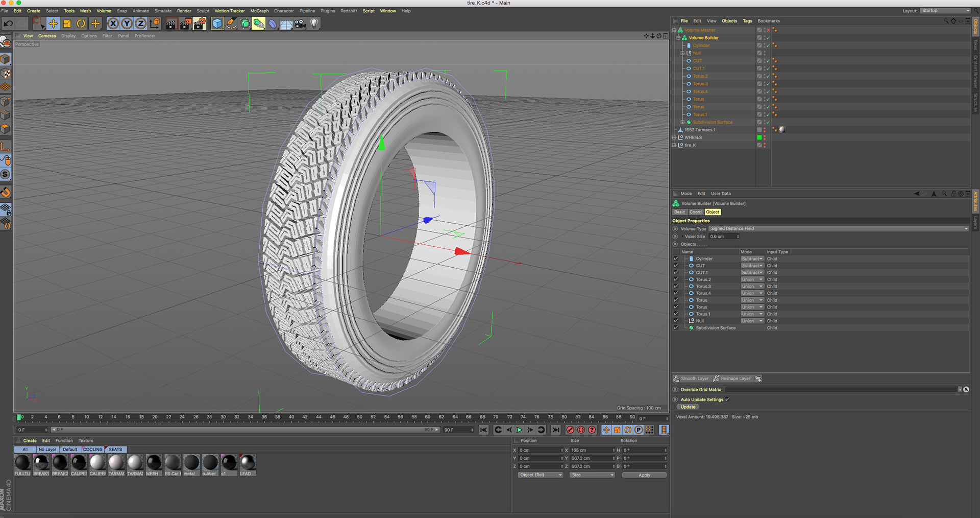Click the Update button
Viewport: 980px width, 518px height.
[x=688, y=407]
